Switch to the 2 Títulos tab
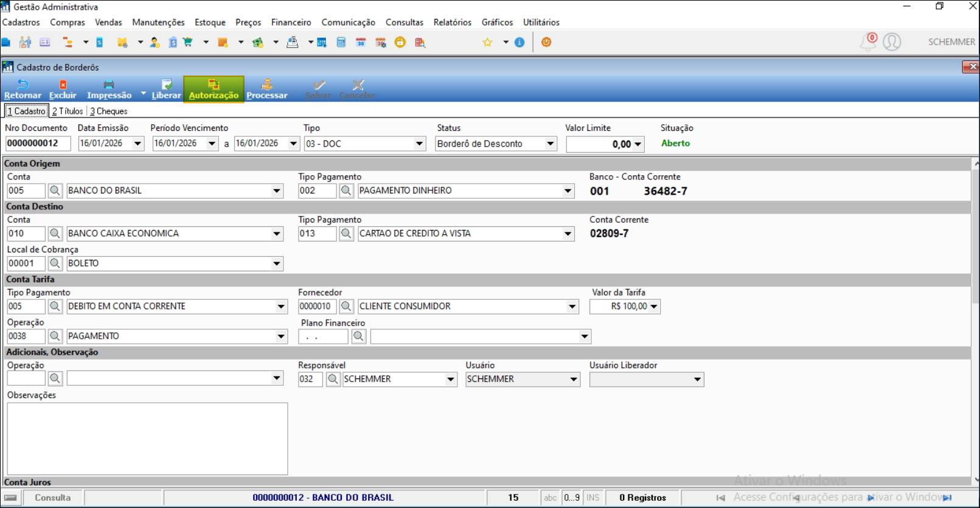 coord(68,111)
